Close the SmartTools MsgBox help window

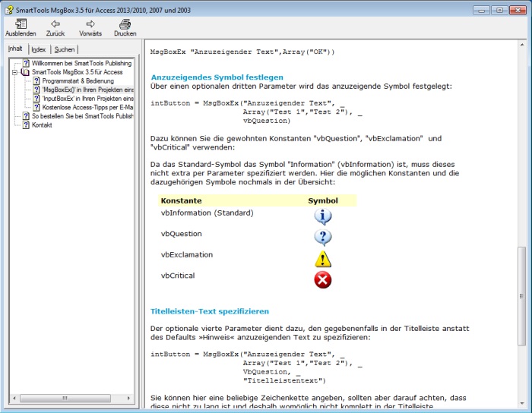[518, 10]
